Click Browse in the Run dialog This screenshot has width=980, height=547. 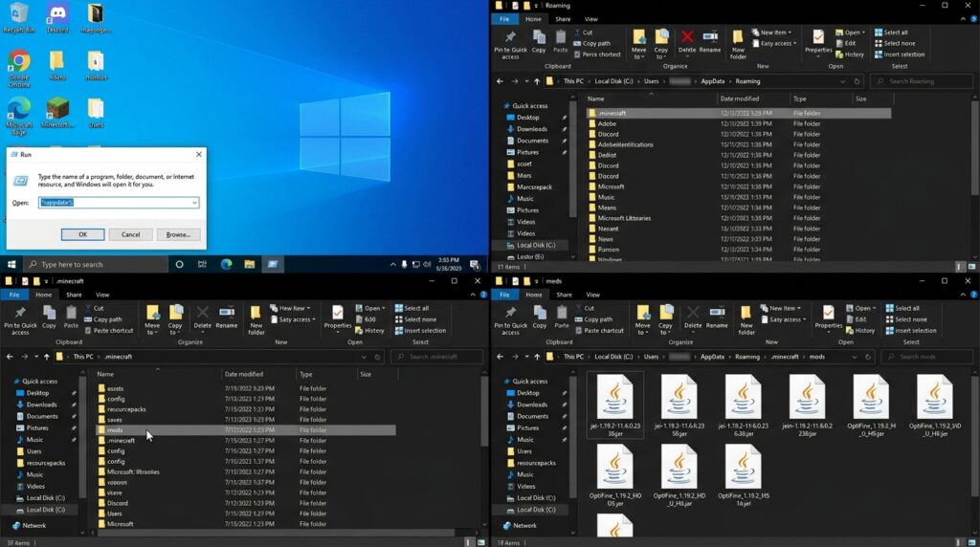(177, 234)
